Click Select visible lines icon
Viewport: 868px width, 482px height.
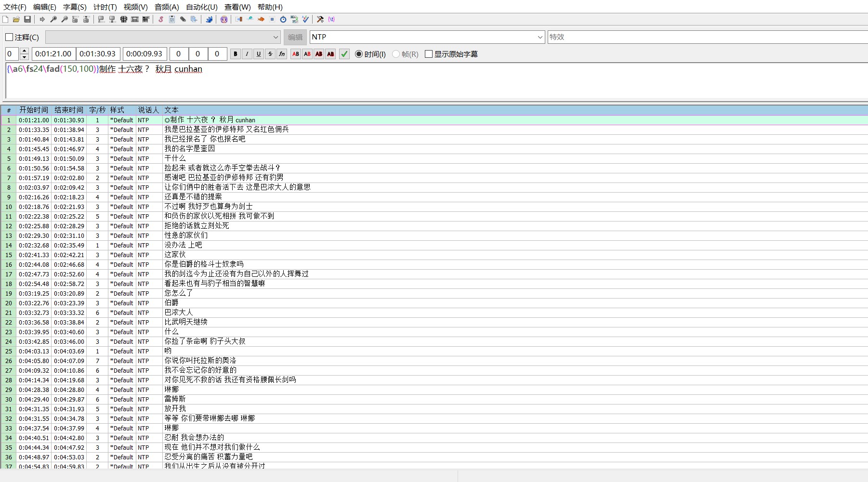tap(124, 19)
